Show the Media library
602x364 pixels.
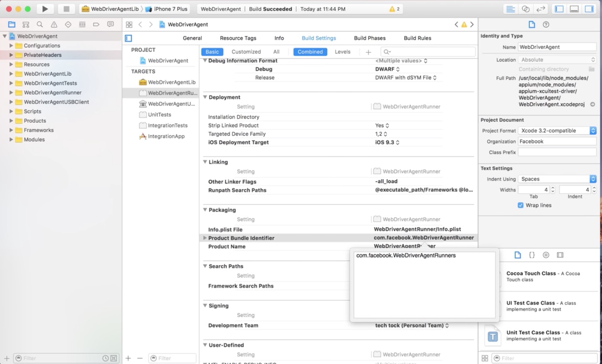[560, 255]
